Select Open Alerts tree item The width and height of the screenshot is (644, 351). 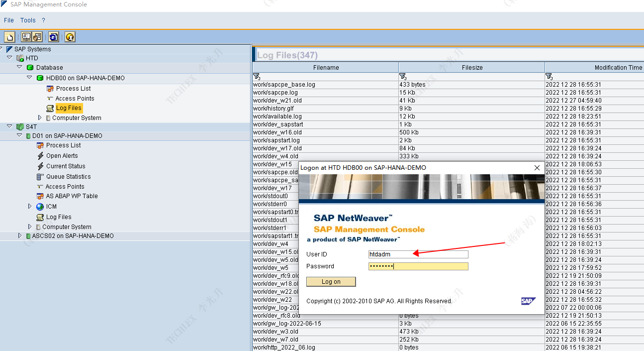(62, 156)
